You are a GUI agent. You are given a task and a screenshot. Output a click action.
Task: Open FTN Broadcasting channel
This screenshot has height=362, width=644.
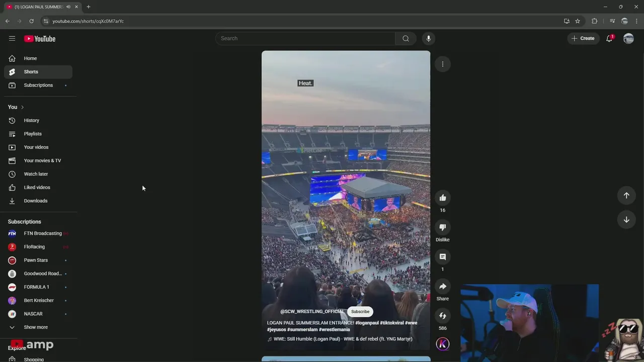pyautogui.click(x=38, y=233)
